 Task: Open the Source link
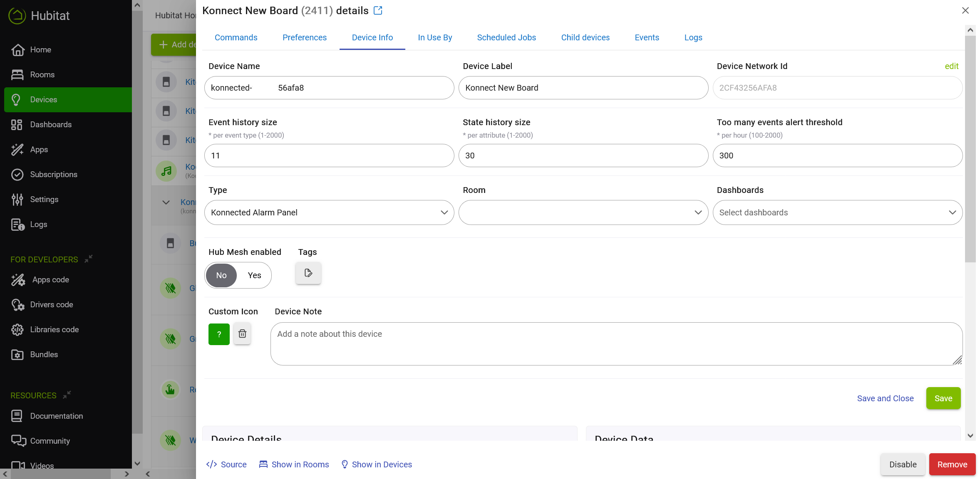tap(226, 464)
